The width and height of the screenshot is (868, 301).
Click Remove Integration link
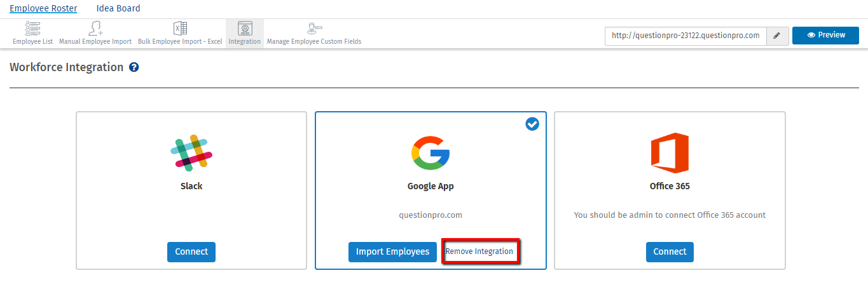pos(479,251)
